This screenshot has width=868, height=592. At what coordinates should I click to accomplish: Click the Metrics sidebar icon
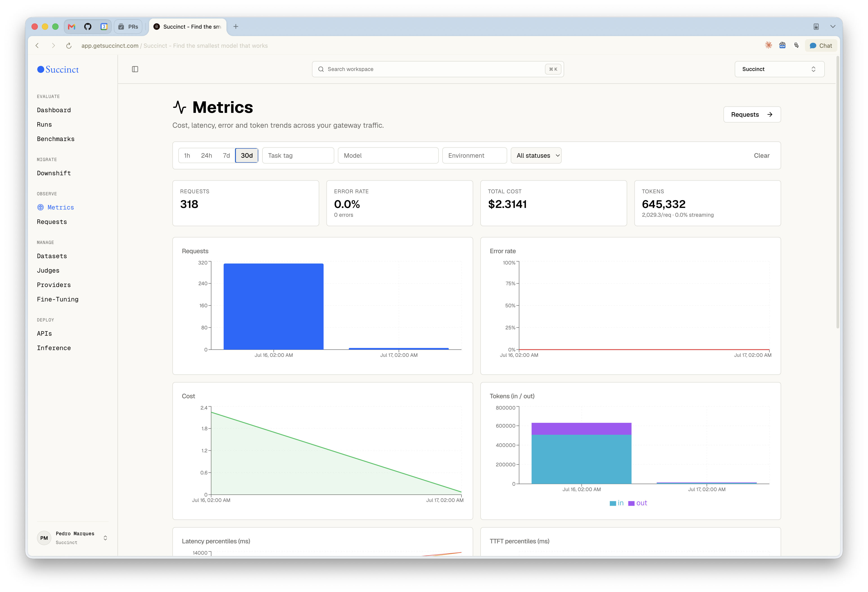pyautogui.click(x=40, y=207)
